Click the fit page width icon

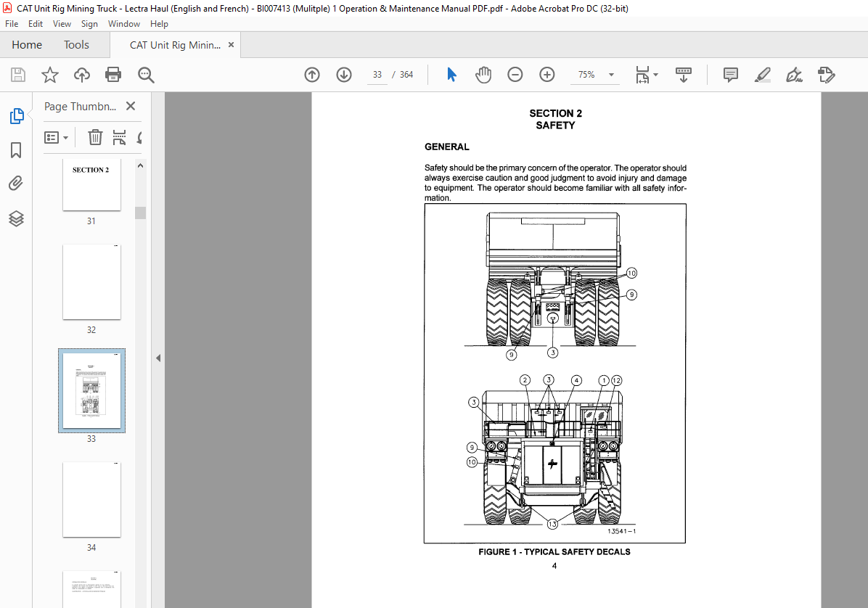coord(642,75)
